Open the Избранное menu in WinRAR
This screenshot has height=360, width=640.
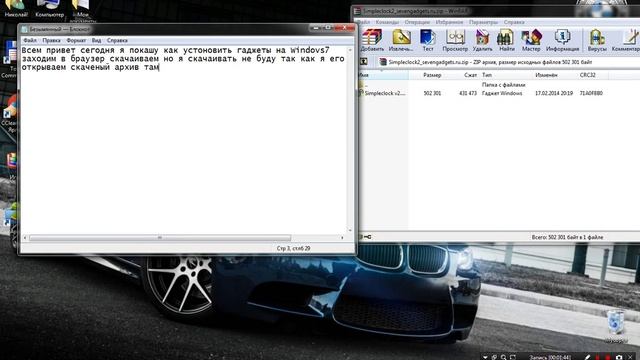[449, 22]
